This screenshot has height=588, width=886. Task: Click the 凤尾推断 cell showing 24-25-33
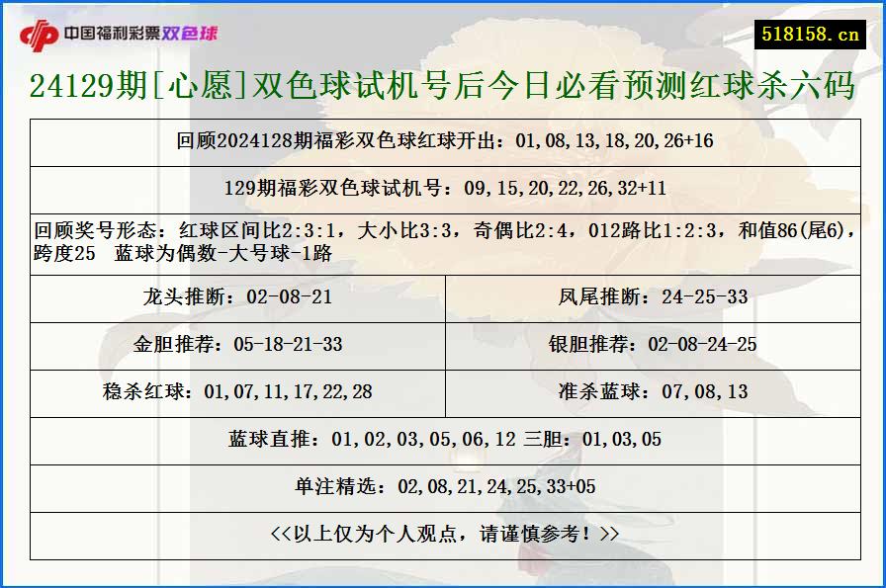pos(653,296)
